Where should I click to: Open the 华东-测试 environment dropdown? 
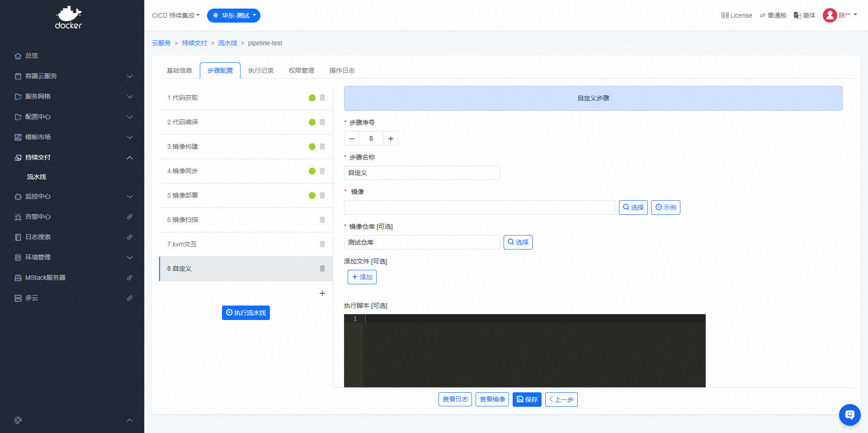tap(234, 15)
